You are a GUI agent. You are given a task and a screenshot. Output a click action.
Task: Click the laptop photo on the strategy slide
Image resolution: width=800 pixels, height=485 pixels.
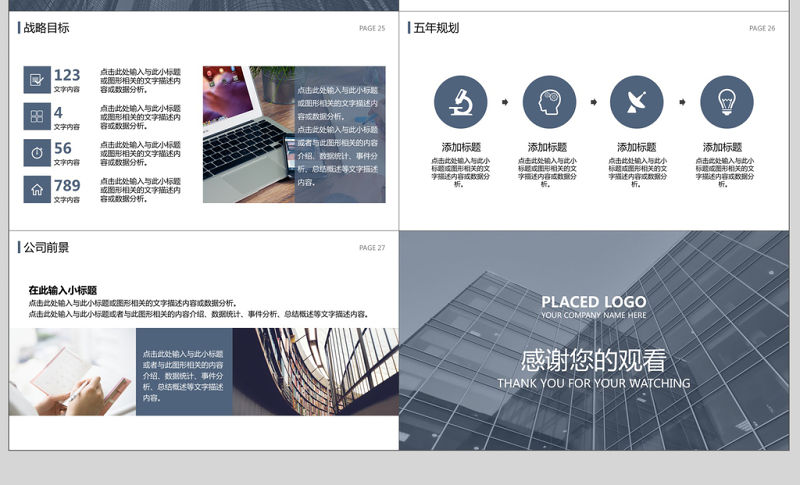[x=248, y=135]
